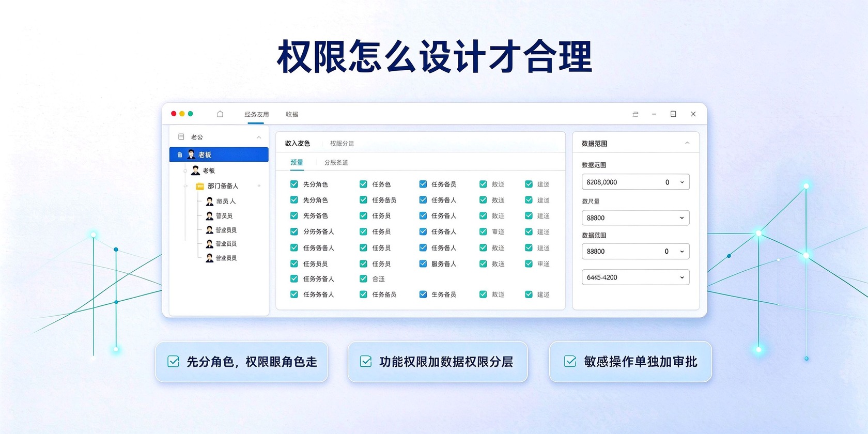Uncheck the 任务色 checkbox
The image size is (868, 434).
tap(363, 184)
